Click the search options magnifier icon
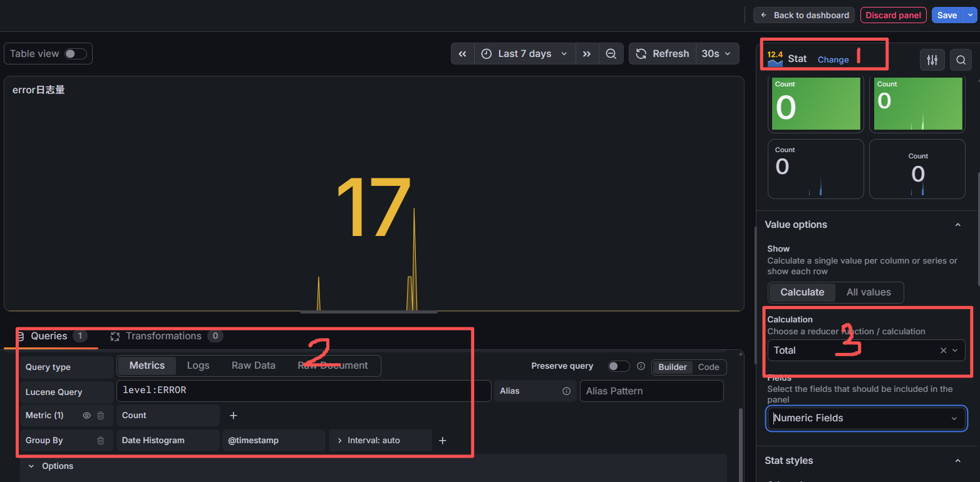This screenshot has height=482, width=980. point(961,60)
